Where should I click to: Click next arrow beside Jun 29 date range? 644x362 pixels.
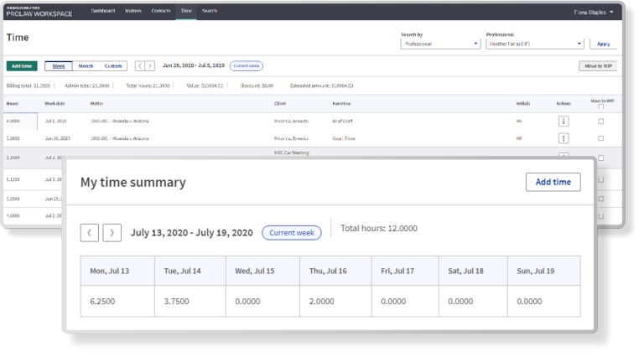[x=150, y=65]
